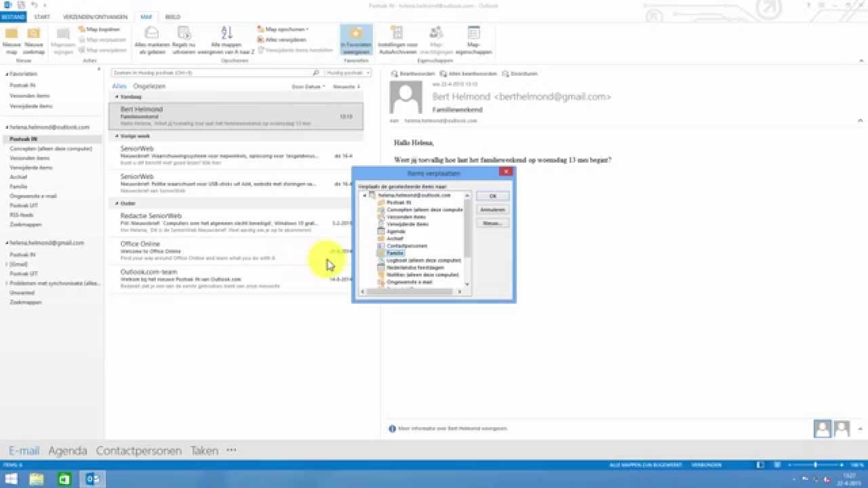
Task: Collapse account node in Items verplaatsen dialog
Action: (364, 195)
